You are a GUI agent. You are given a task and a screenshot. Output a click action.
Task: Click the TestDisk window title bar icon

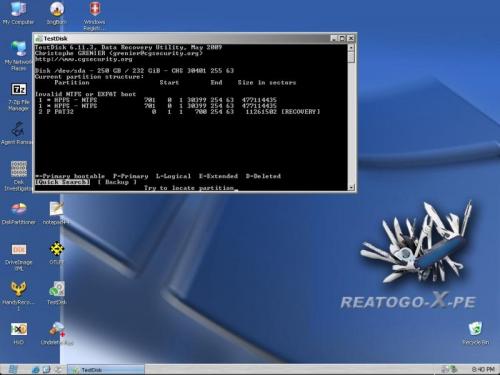[x=39, y=39]
